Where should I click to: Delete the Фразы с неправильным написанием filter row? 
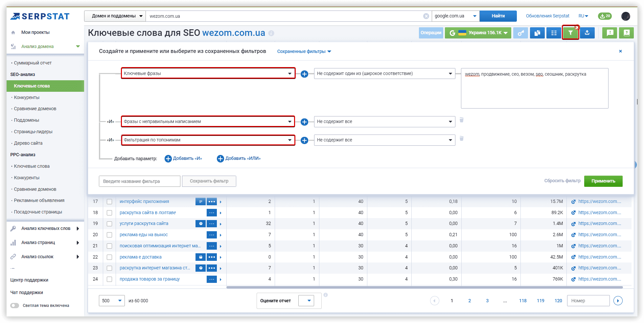(x=462, y=120)
